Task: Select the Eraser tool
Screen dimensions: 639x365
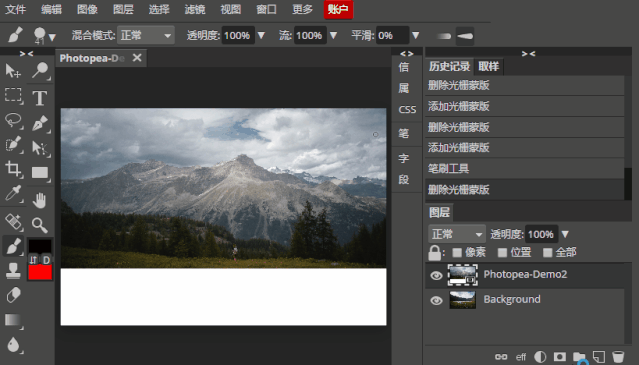Action: 13,295
